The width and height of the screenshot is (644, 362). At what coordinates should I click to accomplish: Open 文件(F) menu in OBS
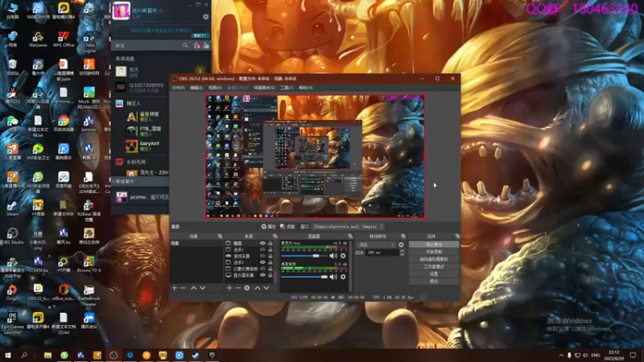[178, 88]
